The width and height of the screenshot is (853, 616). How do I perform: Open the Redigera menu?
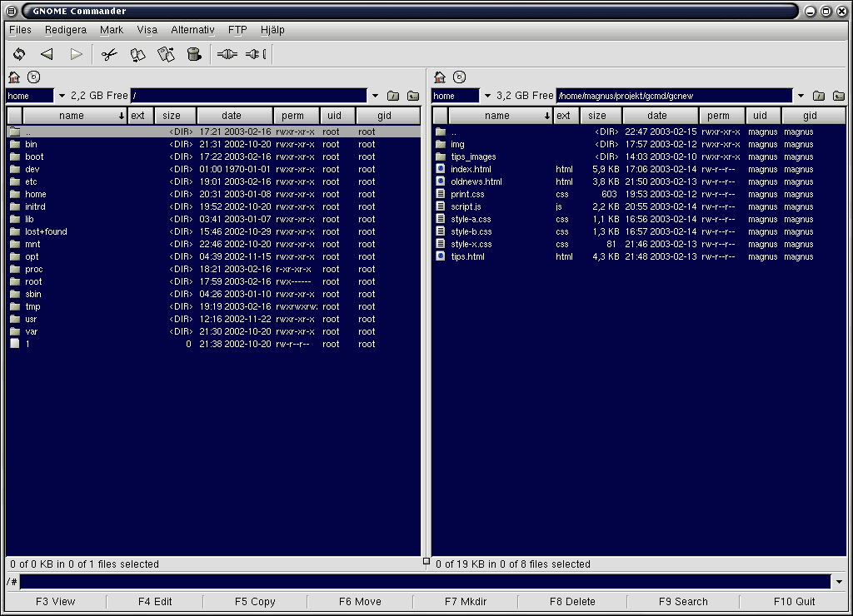(x=66, y=30)
